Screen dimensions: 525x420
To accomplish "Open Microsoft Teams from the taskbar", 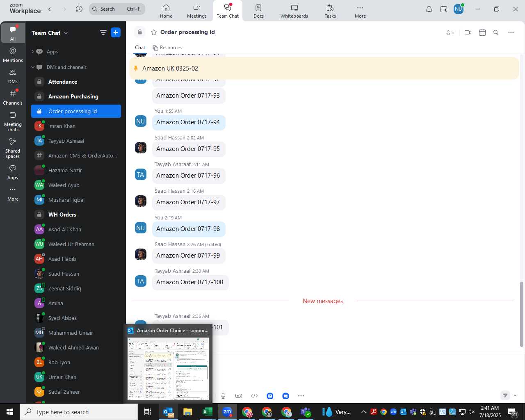I will click(306, 412).
